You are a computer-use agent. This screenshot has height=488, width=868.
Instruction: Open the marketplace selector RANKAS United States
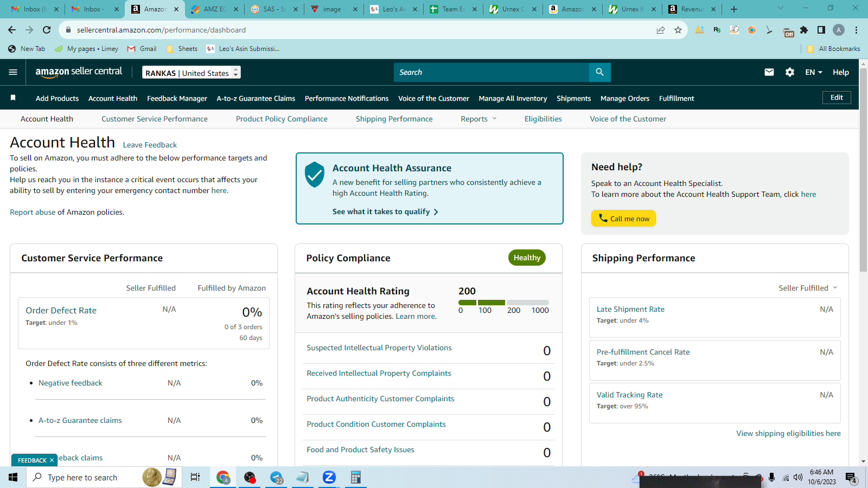tap(192, 73)
